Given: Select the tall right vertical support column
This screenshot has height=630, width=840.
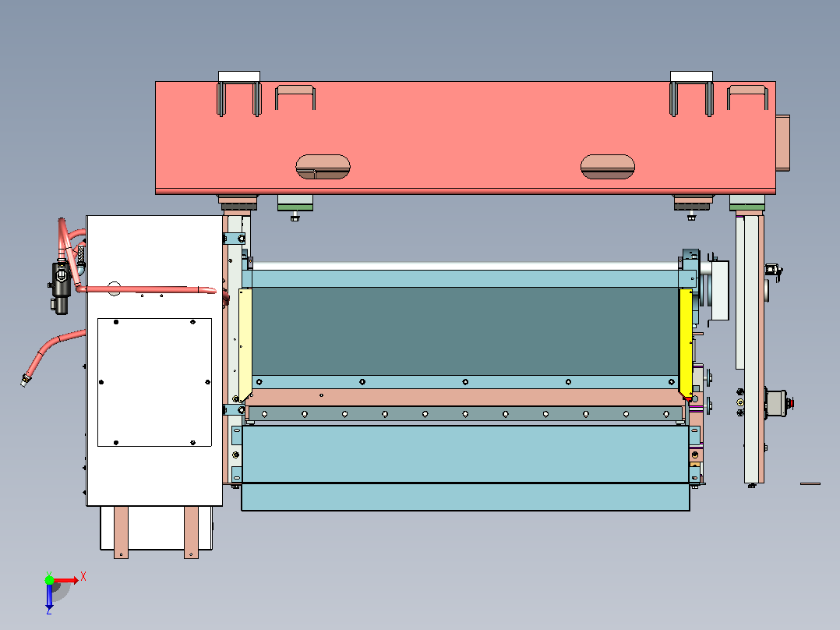Looking at the screenshot, I should (x=754, y=349).
